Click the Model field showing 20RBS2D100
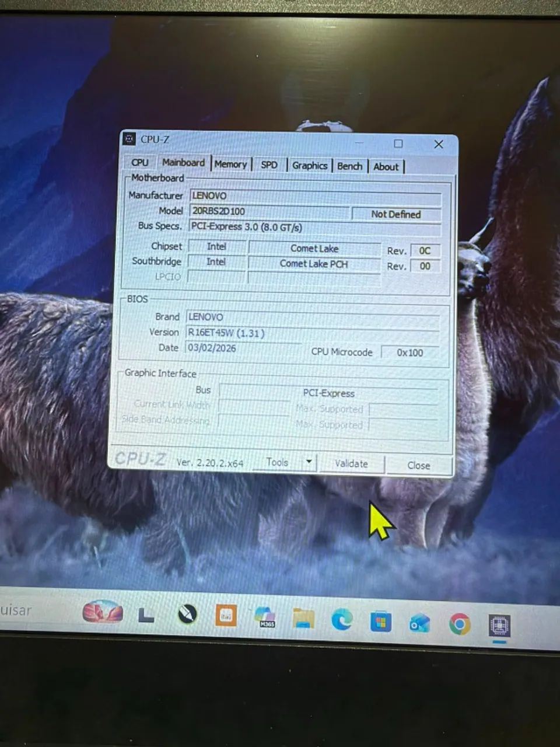Viewport: 560px width, 747px height. point(270,211)
